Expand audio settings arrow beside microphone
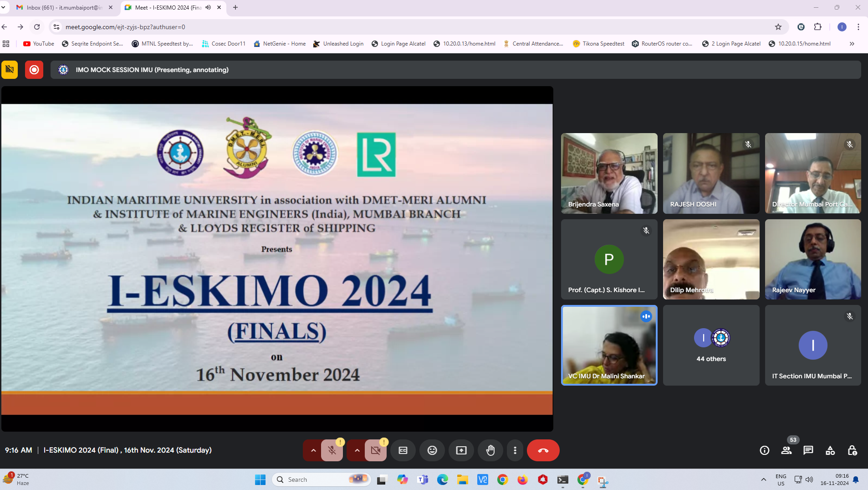Screen dimensions: 868x490 point(313,450)
